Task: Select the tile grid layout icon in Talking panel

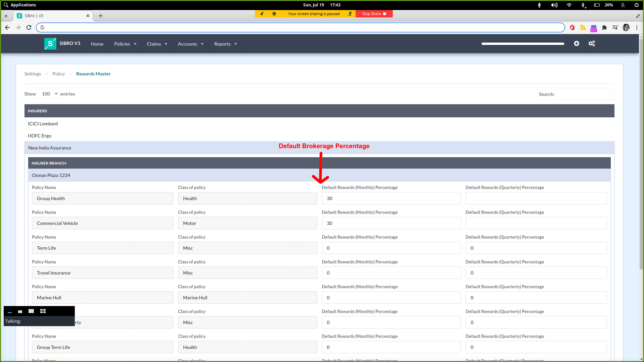Action: pos(43,311)
